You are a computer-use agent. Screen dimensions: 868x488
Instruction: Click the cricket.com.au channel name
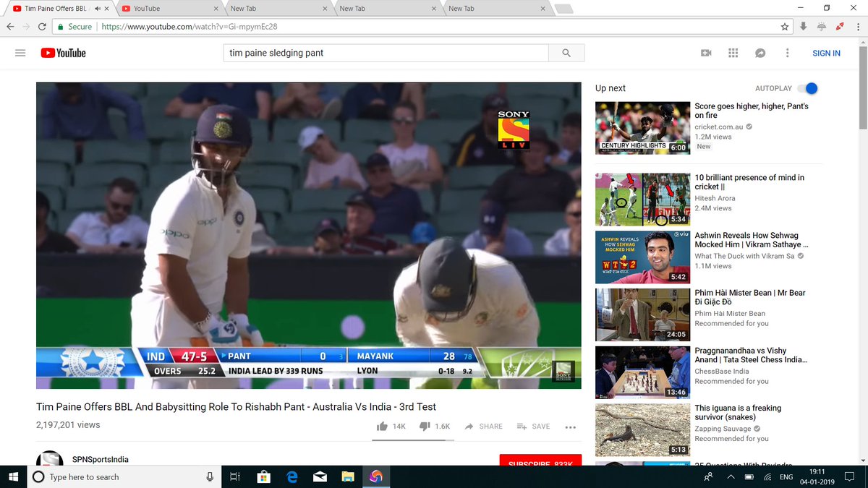pos(720,127)
